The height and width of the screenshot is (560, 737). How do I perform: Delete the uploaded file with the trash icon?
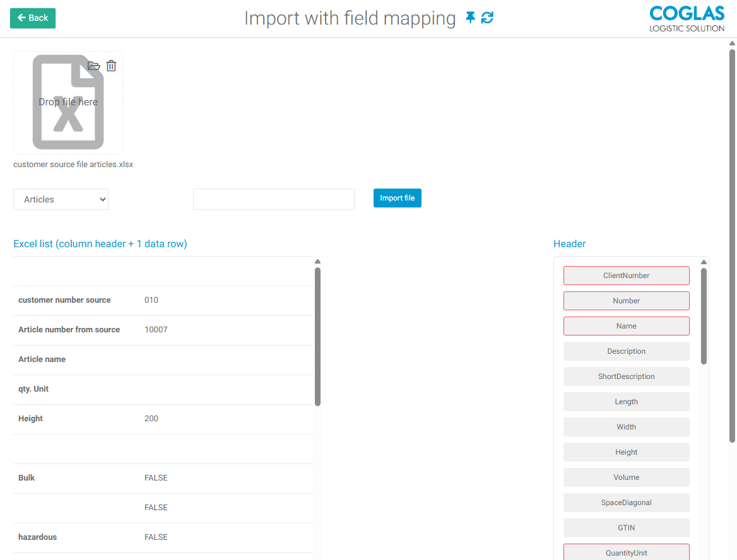[x=111, y=66]
